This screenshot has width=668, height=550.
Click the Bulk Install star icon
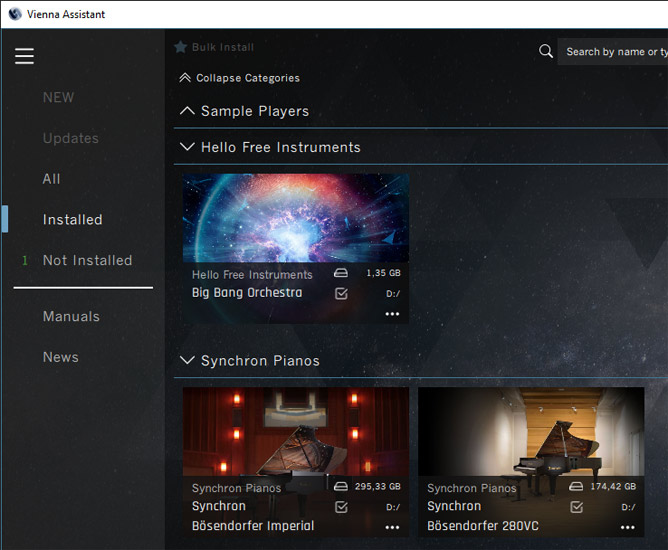181,47
